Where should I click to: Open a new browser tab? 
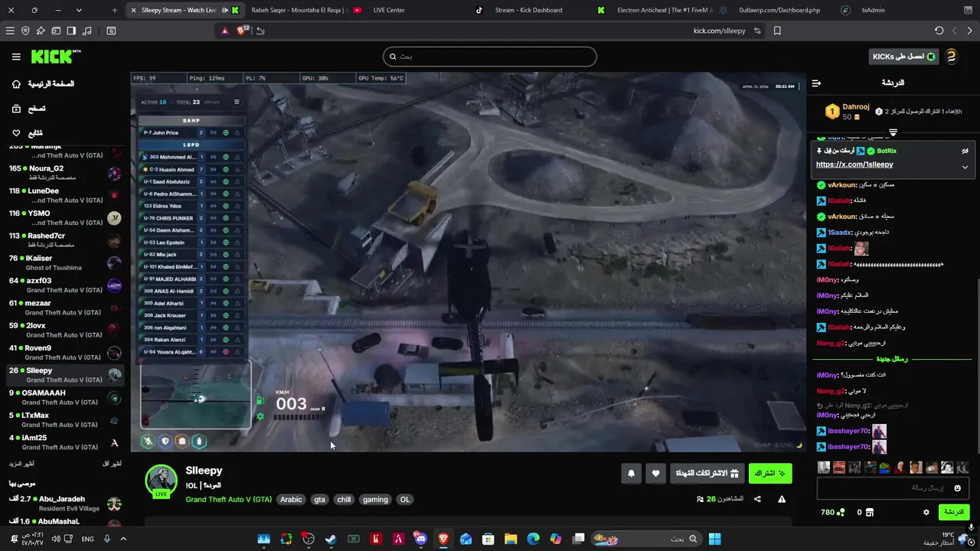[x=114, y=10]
